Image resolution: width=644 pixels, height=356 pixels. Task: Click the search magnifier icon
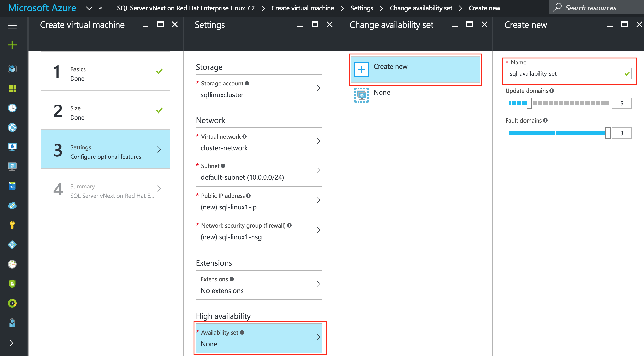click(557, 7)
